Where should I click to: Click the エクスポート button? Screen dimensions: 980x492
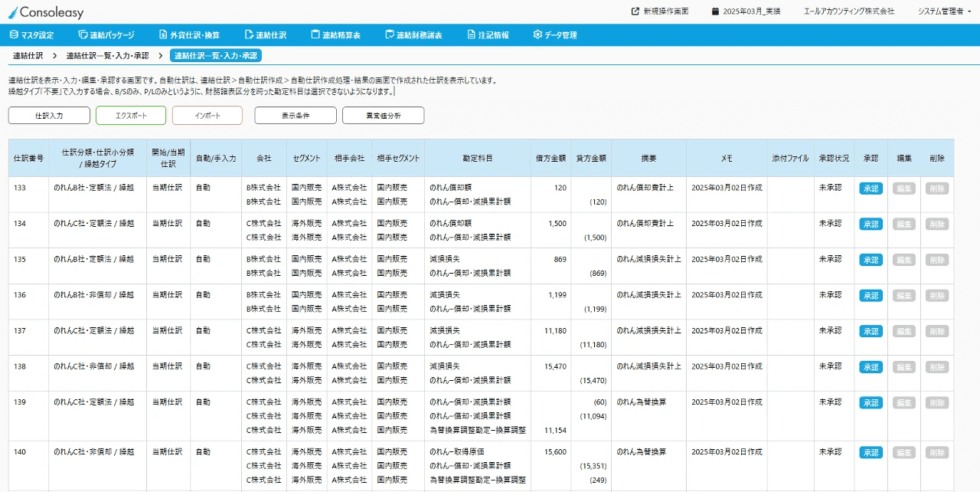(x=130, y=116)
